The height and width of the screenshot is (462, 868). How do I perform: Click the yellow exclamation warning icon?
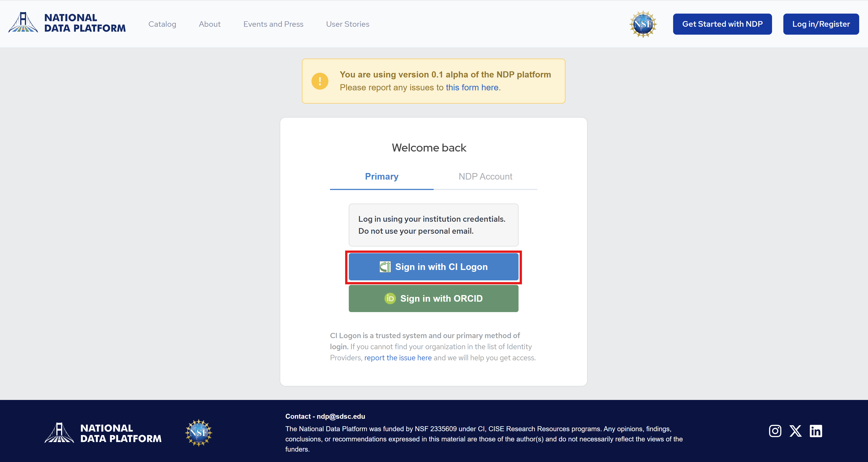tap(319, 81)
